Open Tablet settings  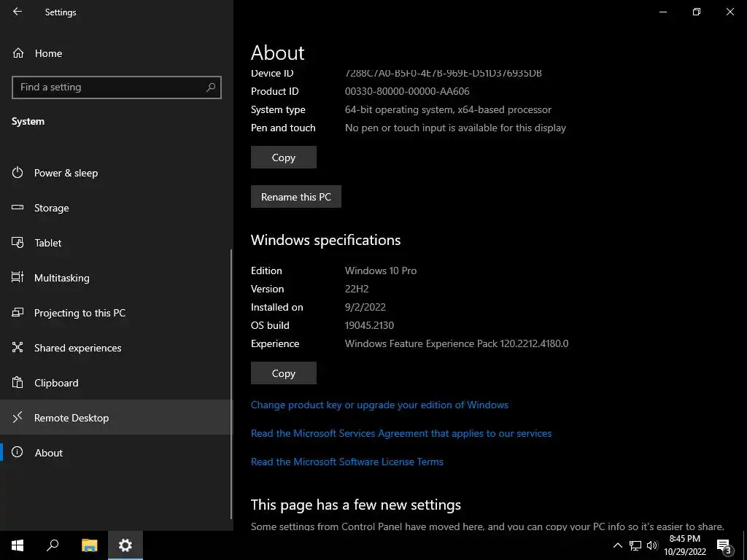pyautogui.click(x=117, y=243)
